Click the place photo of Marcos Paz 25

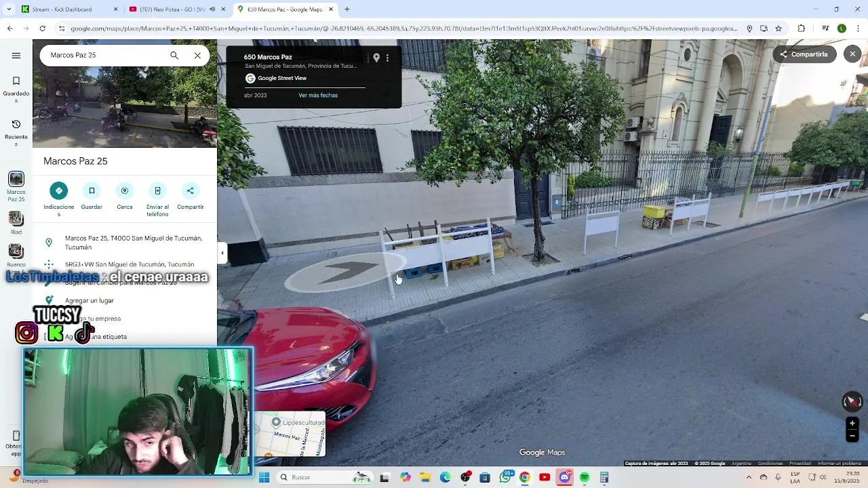tap(125, 107)
